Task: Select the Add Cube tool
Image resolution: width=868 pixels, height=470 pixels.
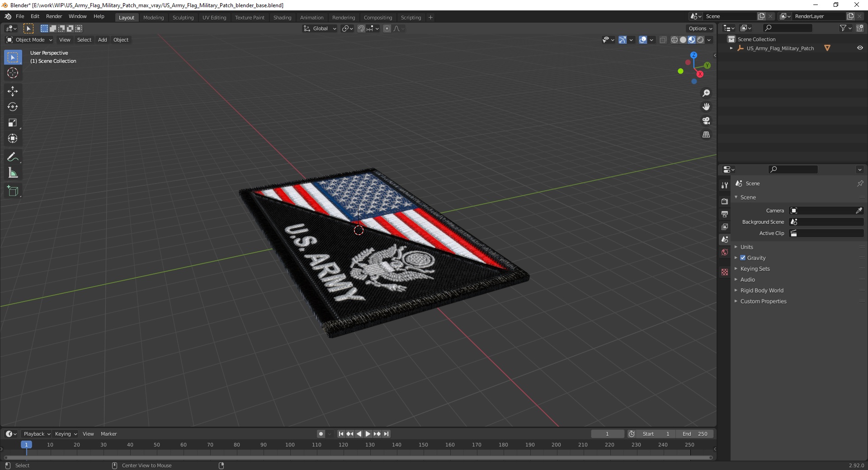Action: coord(13,191)
